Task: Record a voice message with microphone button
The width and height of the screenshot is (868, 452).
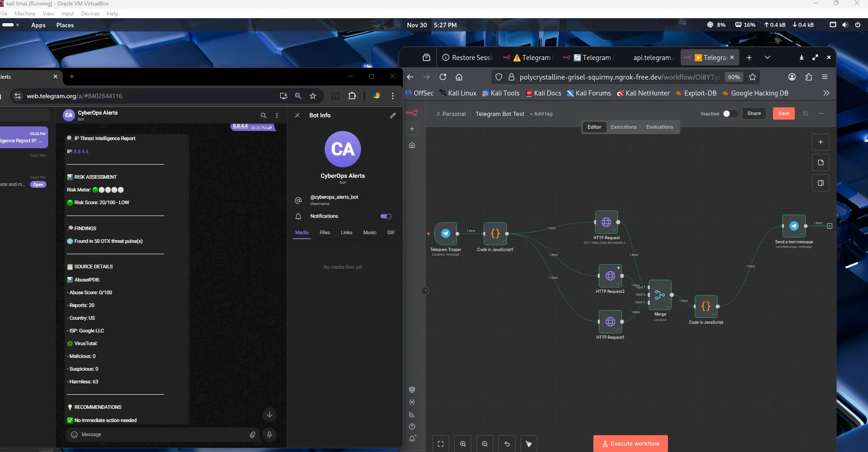Action: [269, 435]
